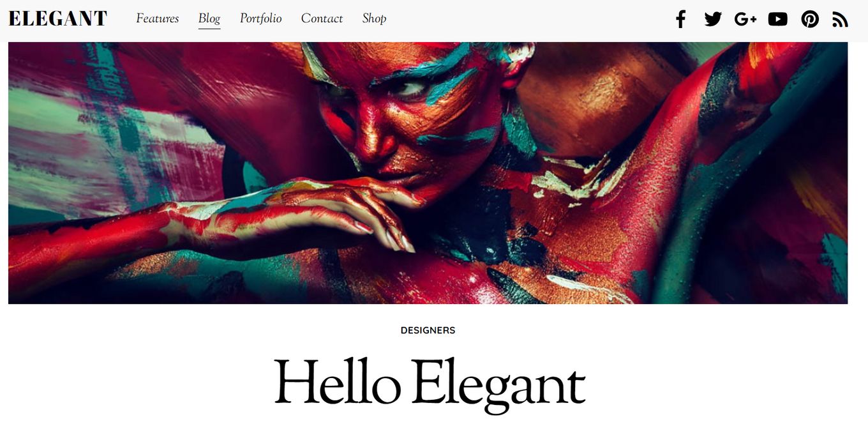Open the Features menu item
This screenshot has height=433, width=868.
(158, 19)
